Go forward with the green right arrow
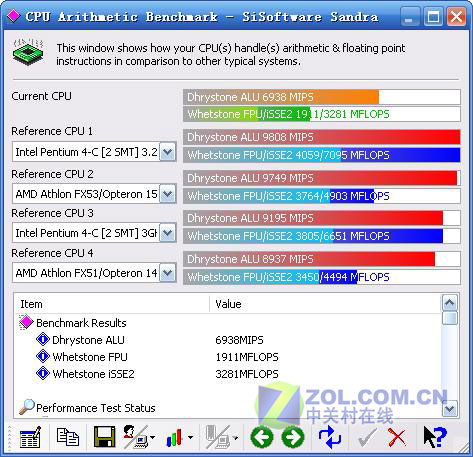The height and width of the screenshot is (457, 473). (293, 437)
